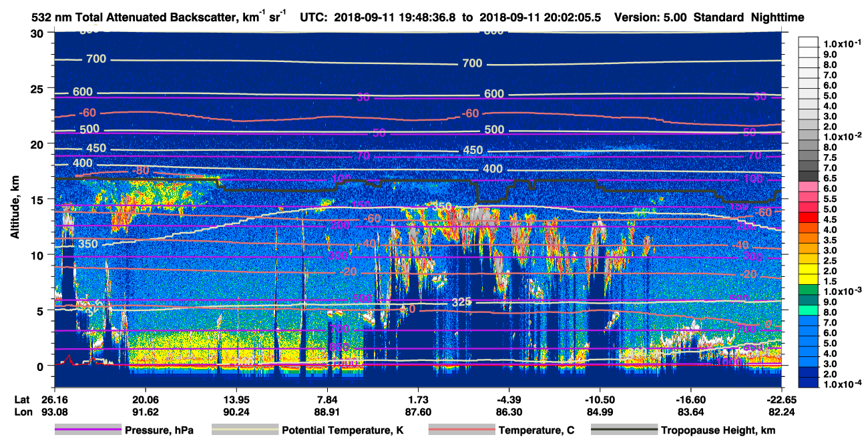Click the magenta Pressure legend line swatch
The width and height of the screenshot is (868, 445).
click(88, 430)
